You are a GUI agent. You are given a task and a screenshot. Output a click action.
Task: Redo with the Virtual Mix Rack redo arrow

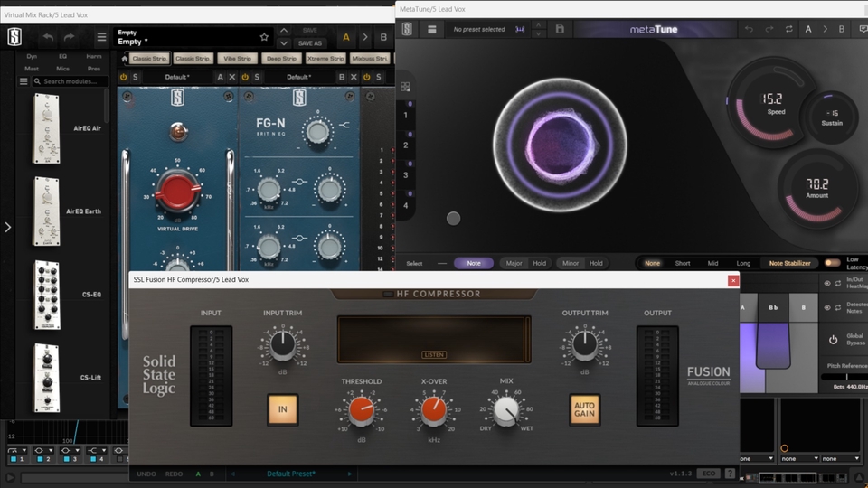[70, 37]
